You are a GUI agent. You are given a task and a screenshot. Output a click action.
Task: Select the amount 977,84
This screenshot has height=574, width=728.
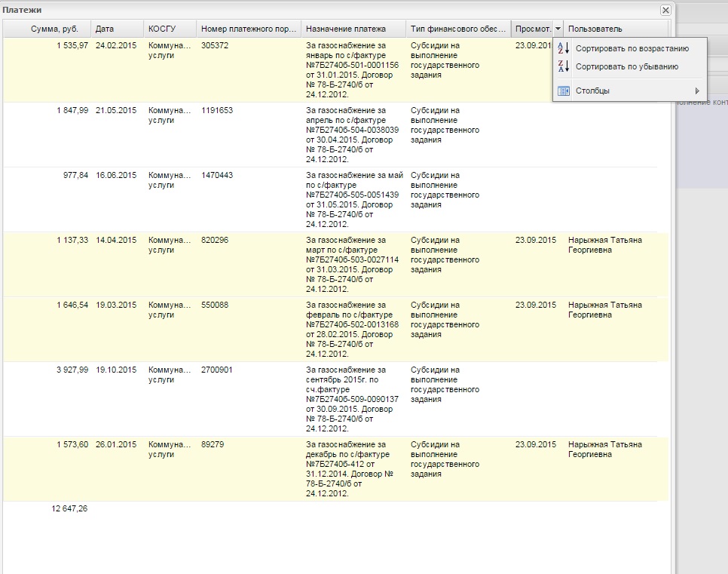[x=75, y=175]
